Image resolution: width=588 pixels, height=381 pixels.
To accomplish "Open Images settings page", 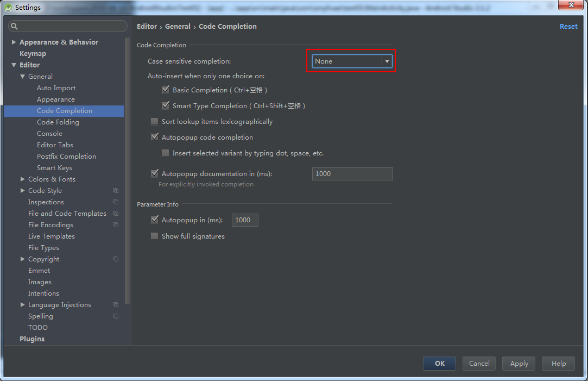I will pos(40,282).
